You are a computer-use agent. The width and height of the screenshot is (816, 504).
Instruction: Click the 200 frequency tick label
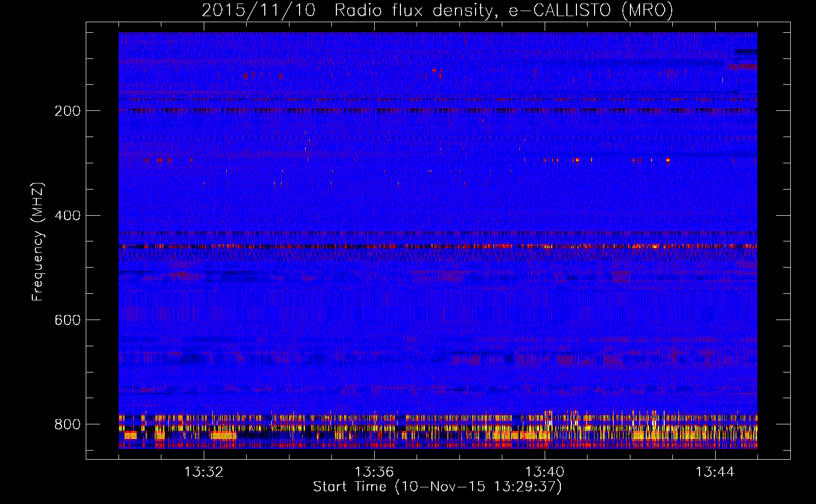(x=68, y=111)
